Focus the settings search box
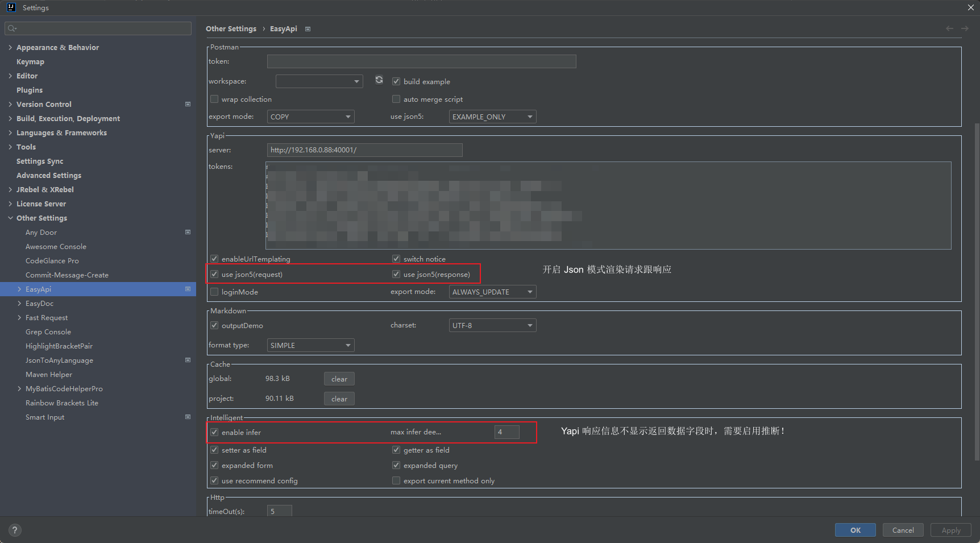Image resolution: width=980 pixels, height=543 pixels. [x=98, y=28]
